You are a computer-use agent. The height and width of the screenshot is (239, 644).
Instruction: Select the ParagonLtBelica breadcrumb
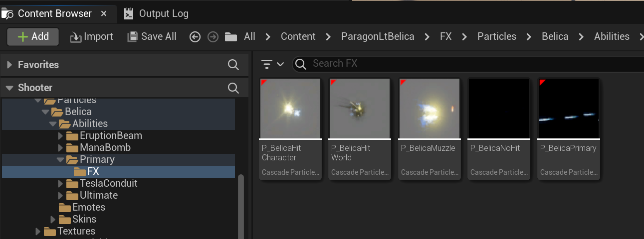click(378, 36)
